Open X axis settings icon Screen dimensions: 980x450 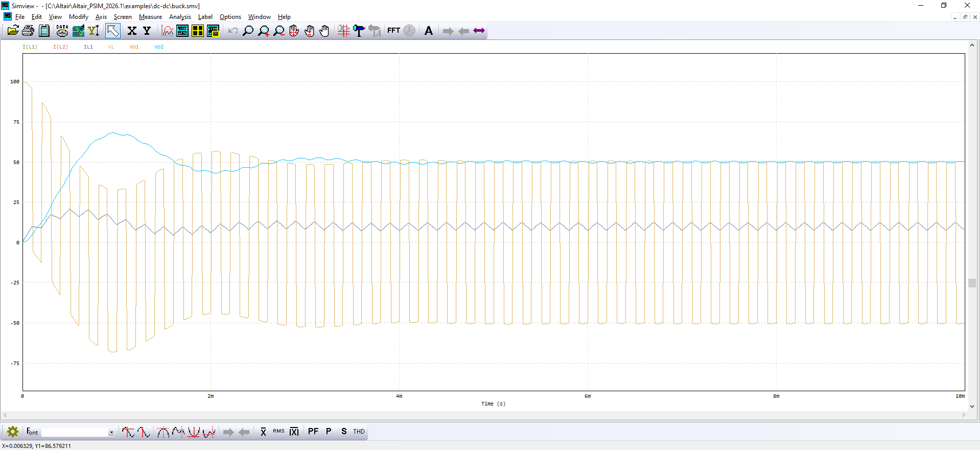coord(132,31)
